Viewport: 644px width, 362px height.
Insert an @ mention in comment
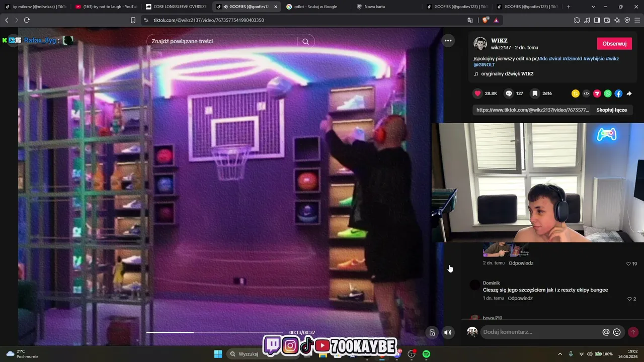point(606,332)
